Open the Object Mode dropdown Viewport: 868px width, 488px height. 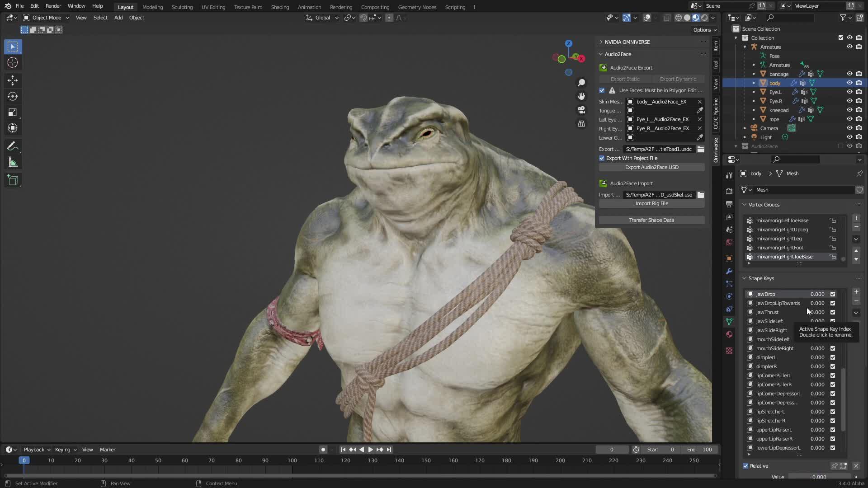[45, 18]
